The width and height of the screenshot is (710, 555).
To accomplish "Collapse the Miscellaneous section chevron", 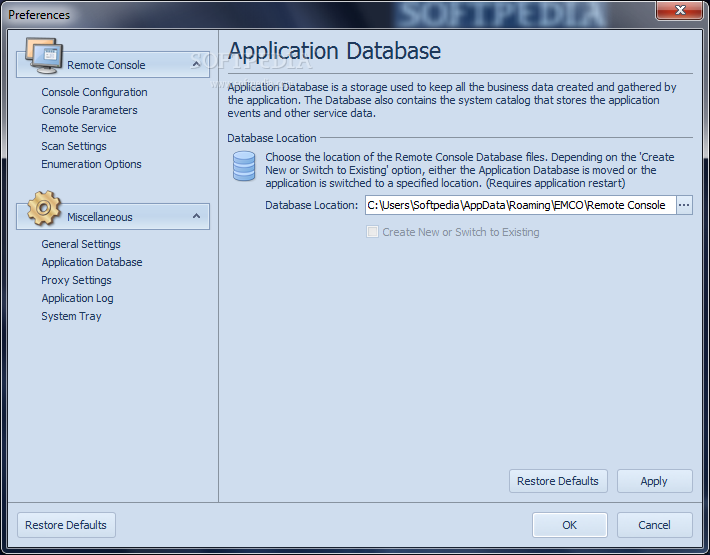I will coord(196,216).
